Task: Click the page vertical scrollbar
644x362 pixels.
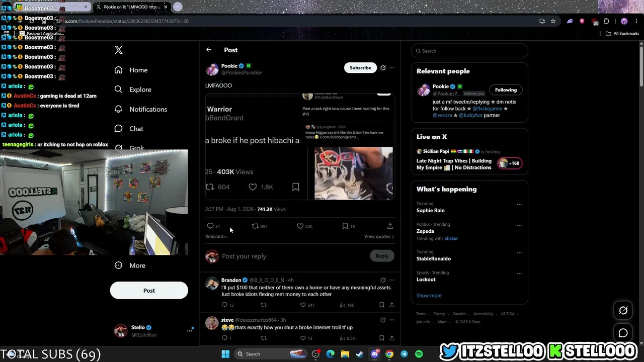Action: click(641, 65)
